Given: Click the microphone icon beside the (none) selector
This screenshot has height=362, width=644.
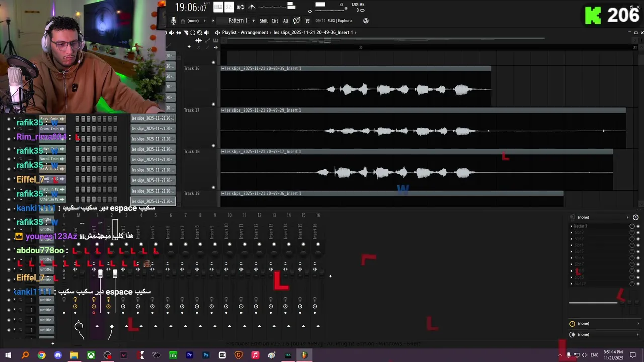Looking at the screenshot, I should coord(173,21).
